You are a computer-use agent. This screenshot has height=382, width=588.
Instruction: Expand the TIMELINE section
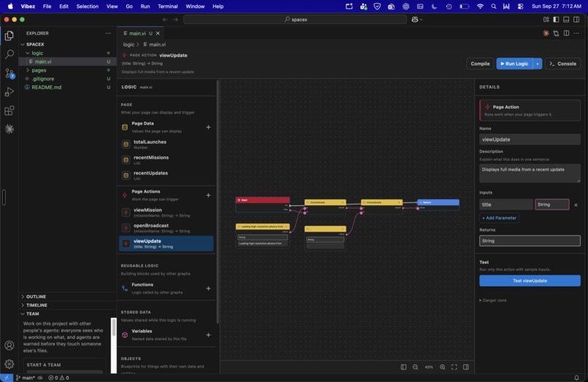click(23, 305)
